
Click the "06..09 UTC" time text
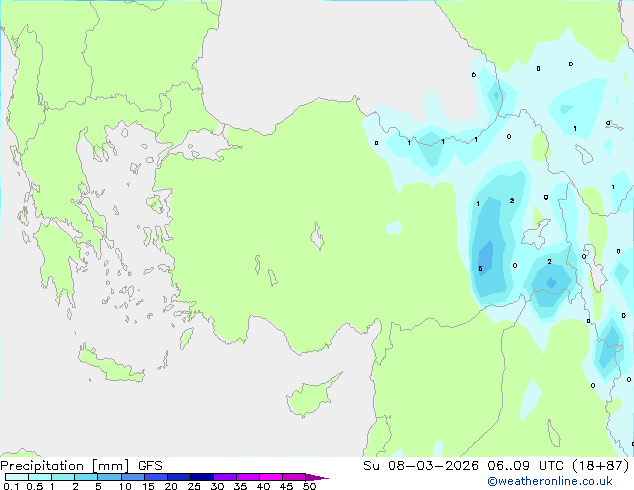[x=525, y=466]
